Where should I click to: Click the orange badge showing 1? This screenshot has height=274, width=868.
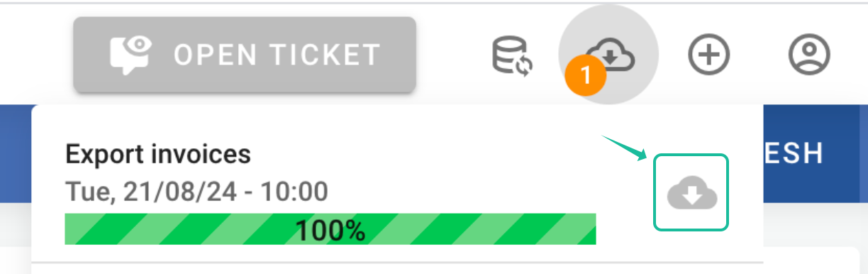tap(586, 75)
